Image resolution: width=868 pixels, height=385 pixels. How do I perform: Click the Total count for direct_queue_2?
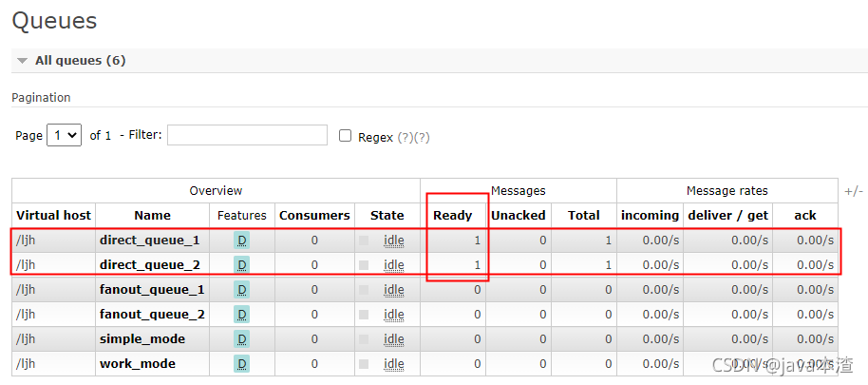(609, 265)
